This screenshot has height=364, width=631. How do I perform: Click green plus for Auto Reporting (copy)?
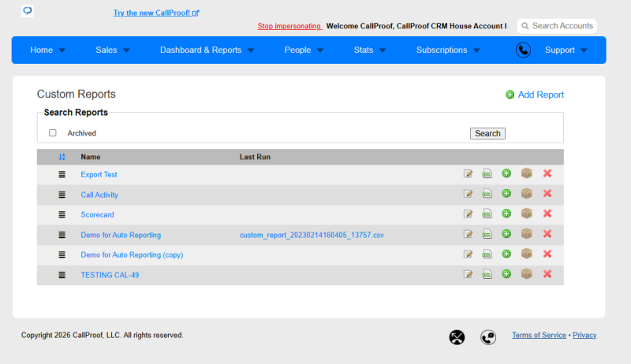click(506, 254)
